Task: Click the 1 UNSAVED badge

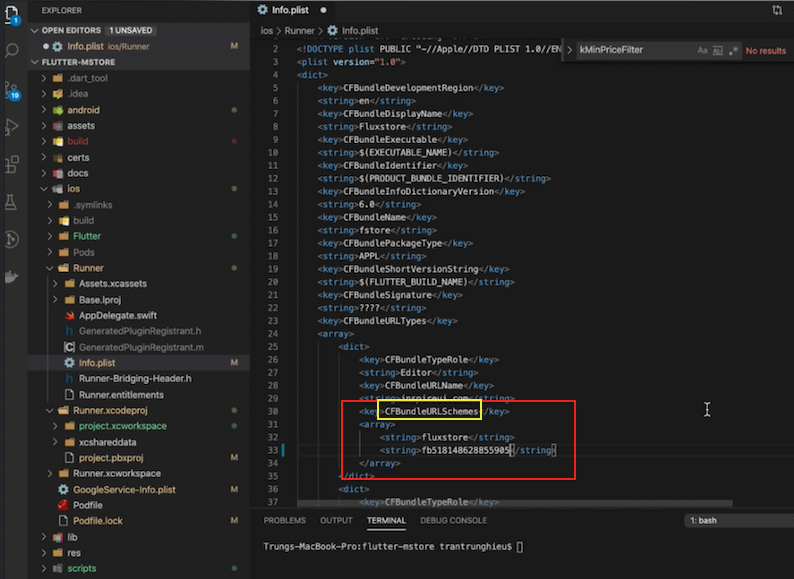Action: pos(131,30)
